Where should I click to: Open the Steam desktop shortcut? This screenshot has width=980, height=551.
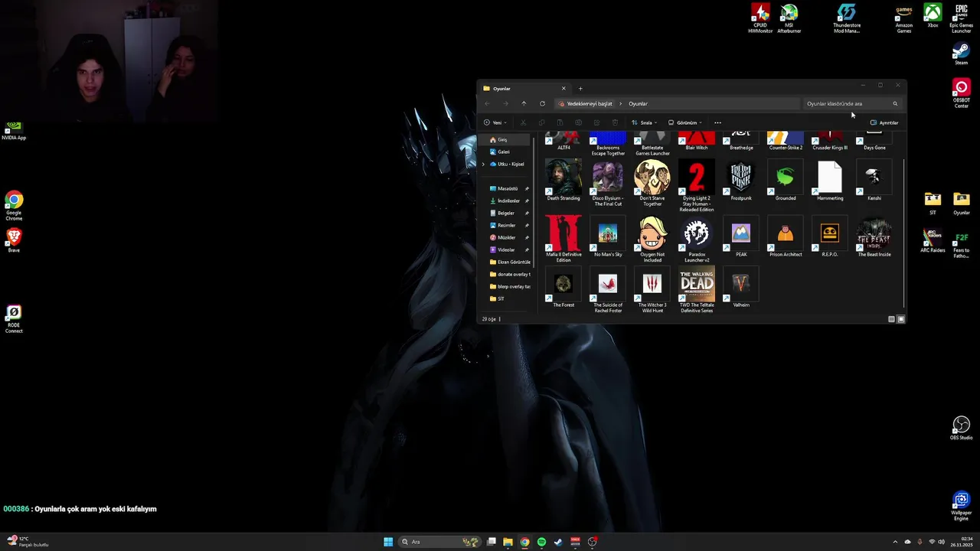(x=962, y=54)
